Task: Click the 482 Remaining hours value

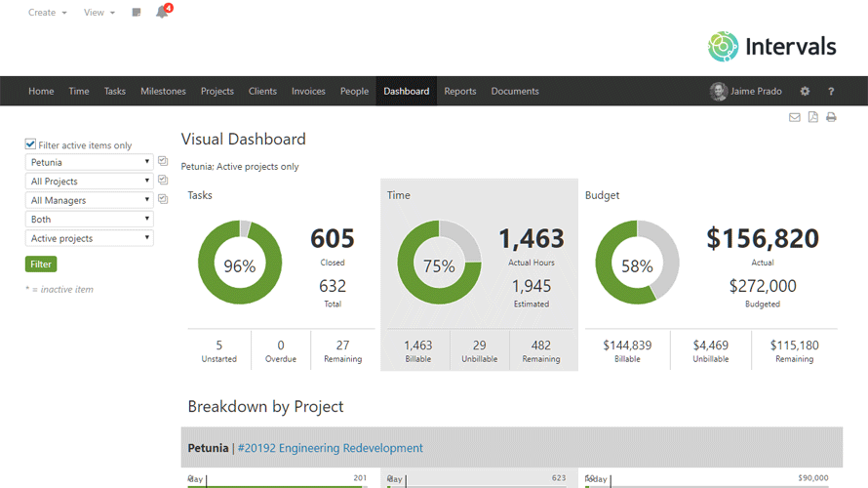Action: click(x=541, y=346)
